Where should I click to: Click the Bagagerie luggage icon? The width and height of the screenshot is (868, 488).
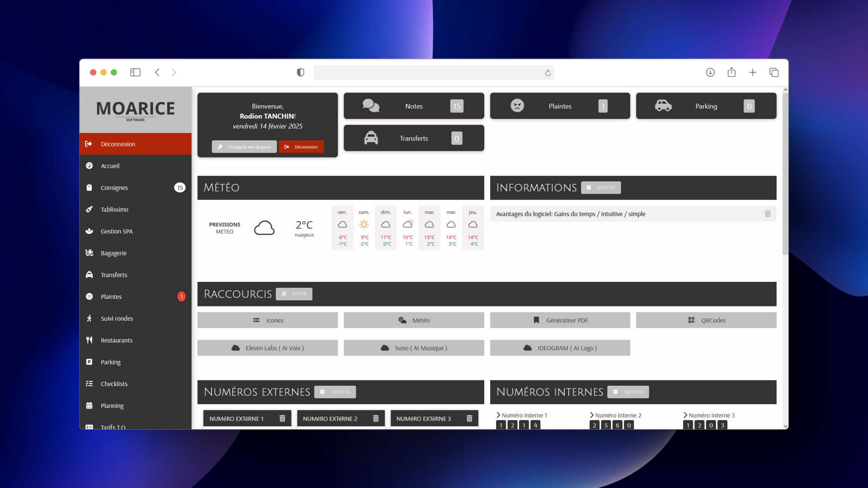[x=89, y=253]
